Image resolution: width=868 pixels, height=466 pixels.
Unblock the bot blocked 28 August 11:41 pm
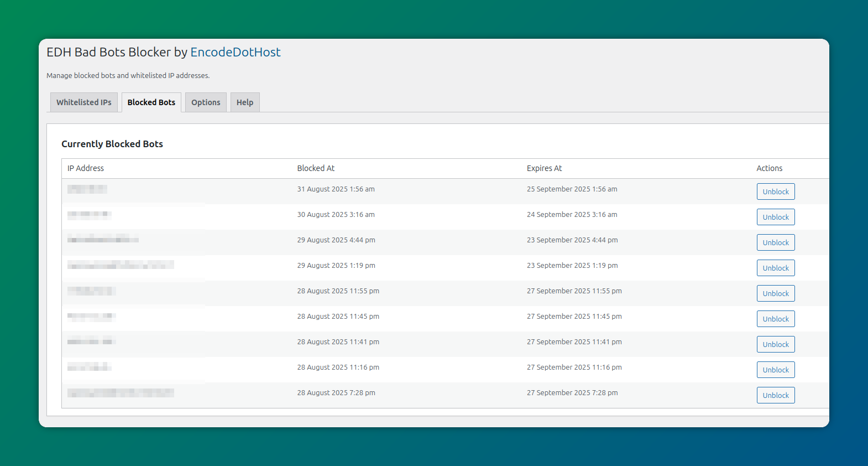(x=776, y=344)
